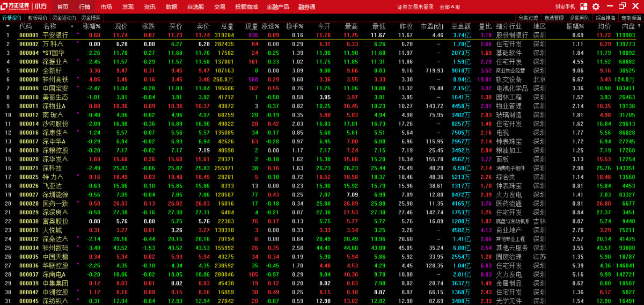Open the 交易 menu item
The width and height of the screenshot is (644, 305).
click(219, 7)
